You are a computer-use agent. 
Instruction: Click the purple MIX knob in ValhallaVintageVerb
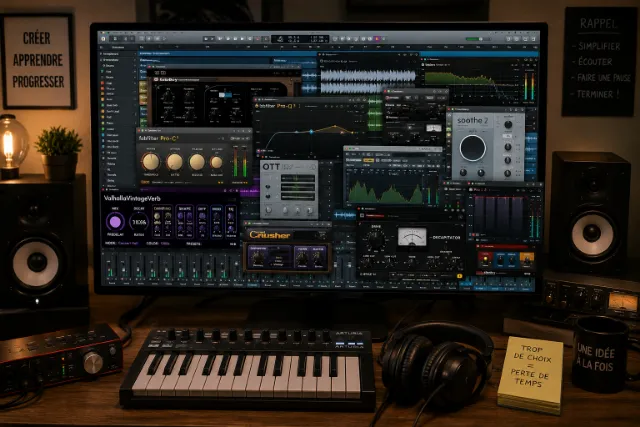coord(115,222)
